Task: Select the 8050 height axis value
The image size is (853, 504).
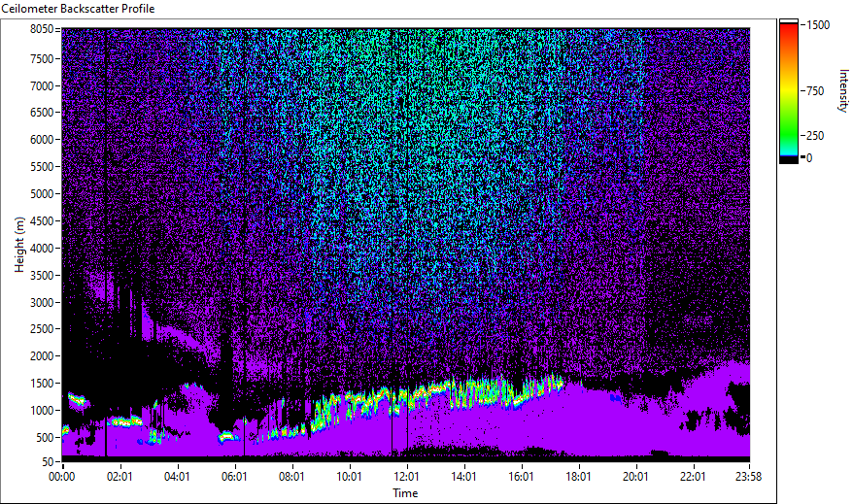Action: pyautogui.click(x=42, y=29)
